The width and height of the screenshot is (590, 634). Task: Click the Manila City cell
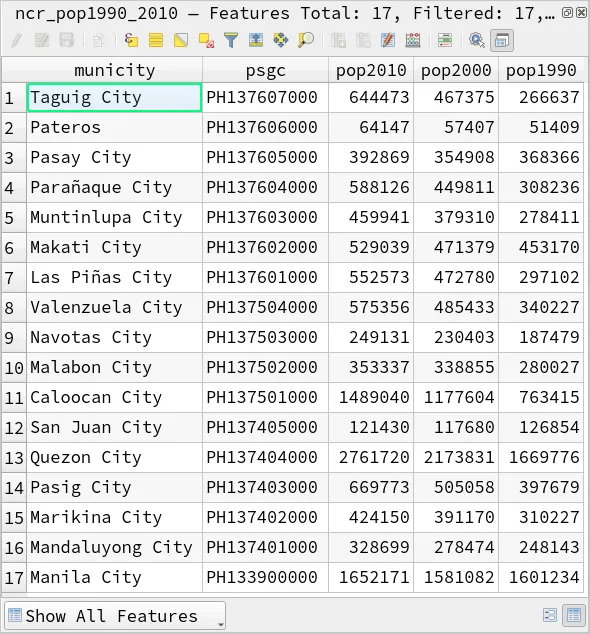tap(114, 577)
